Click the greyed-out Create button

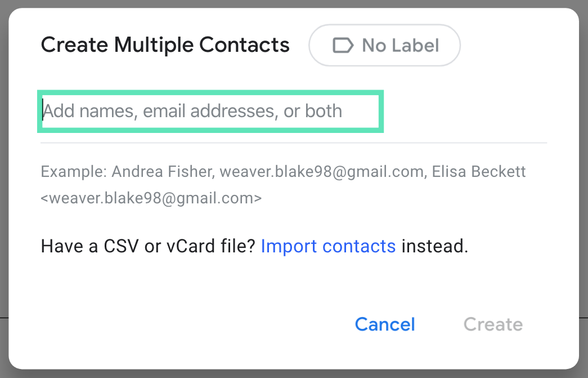pos(493,324)
